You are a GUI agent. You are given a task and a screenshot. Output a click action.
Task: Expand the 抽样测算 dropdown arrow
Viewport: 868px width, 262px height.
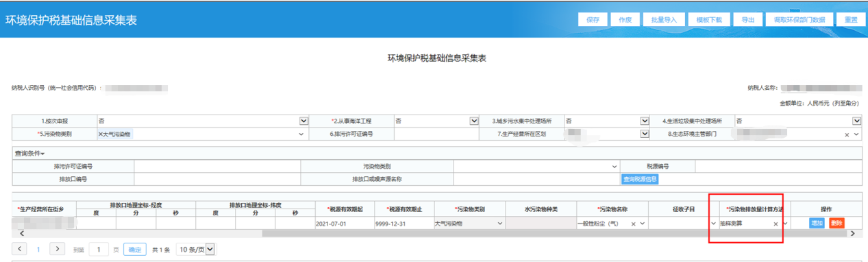tap(785, 224)
